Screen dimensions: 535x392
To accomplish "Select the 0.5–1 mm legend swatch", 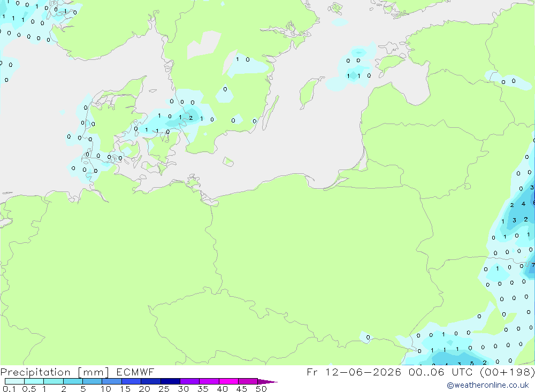I will pyautogui.click(x=34, y=381).
